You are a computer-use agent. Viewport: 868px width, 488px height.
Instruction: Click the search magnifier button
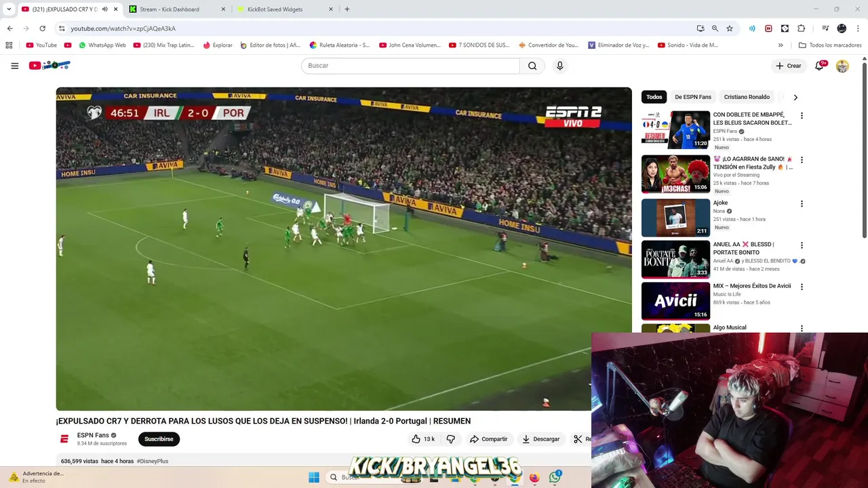(x=532, y=66)
